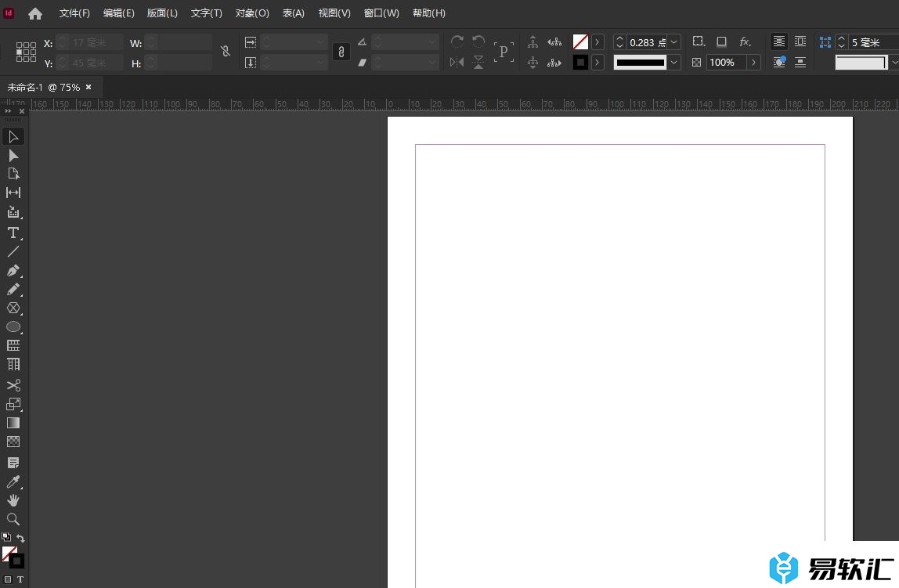The image size is (899, 588).
Task: Select the Rectangle Frame tool
Action: [x=13, y=308]
